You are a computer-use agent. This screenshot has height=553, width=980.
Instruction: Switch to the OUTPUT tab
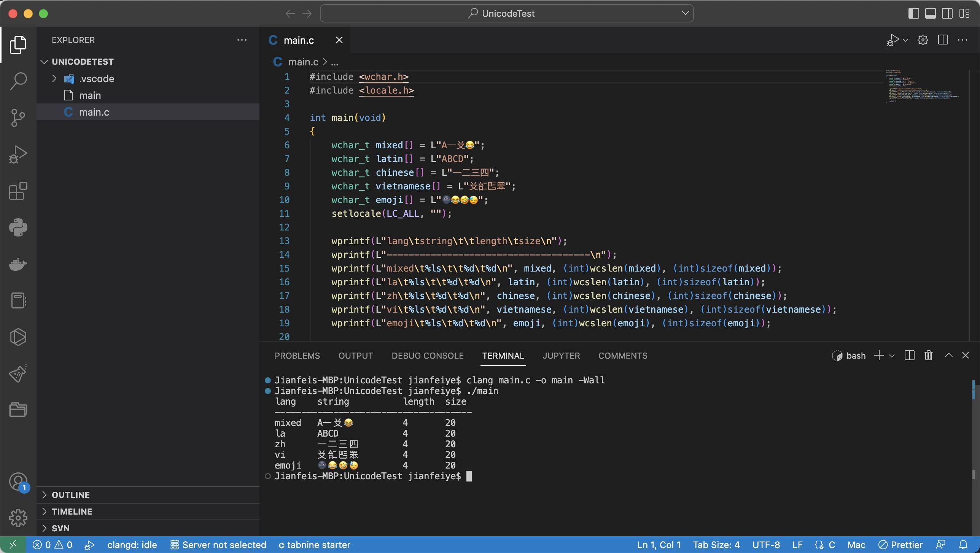(x=356, y=356)
